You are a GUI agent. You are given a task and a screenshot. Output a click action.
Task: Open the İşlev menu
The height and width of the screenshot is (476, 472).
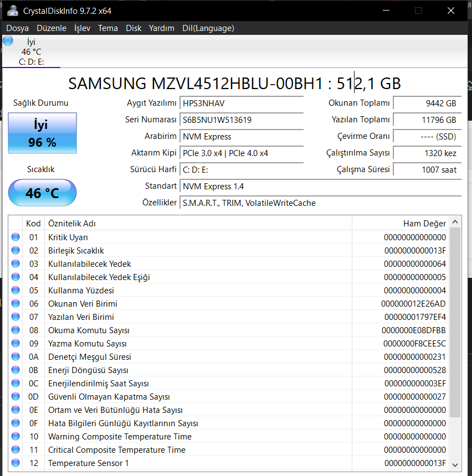[x=82, y=28]
